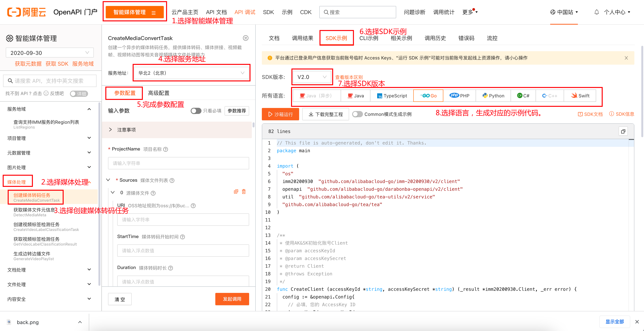The image size is (644, 331).
Task: Switch to 调用结果 tab
Action: click(303, 38)
